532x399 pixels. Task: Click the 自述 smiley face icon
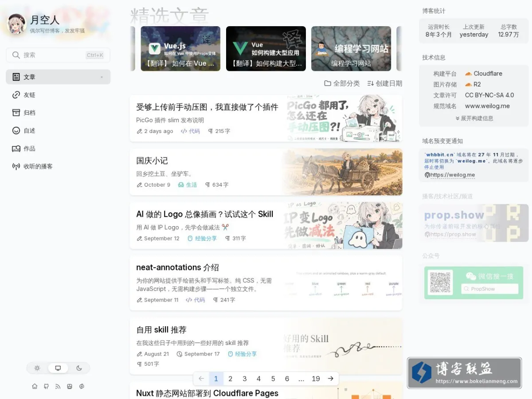tap(16, 131)
